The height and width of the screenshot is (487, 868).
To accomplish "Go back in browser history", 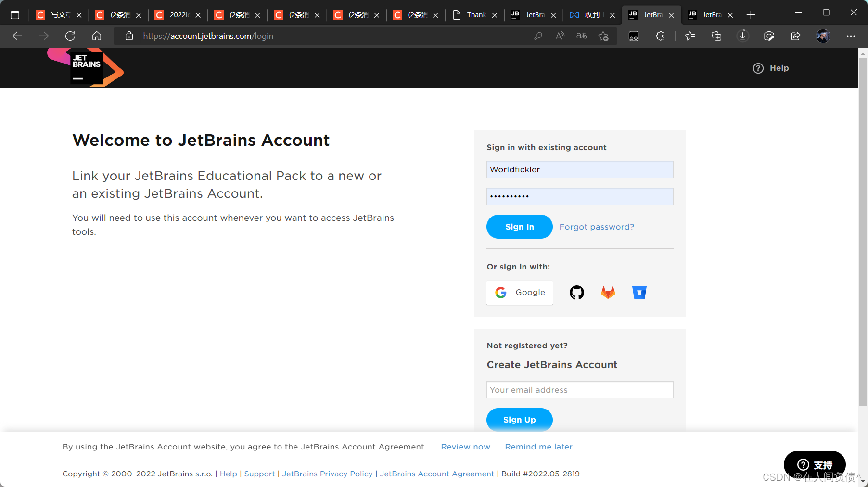I will (x=17, y=36).
